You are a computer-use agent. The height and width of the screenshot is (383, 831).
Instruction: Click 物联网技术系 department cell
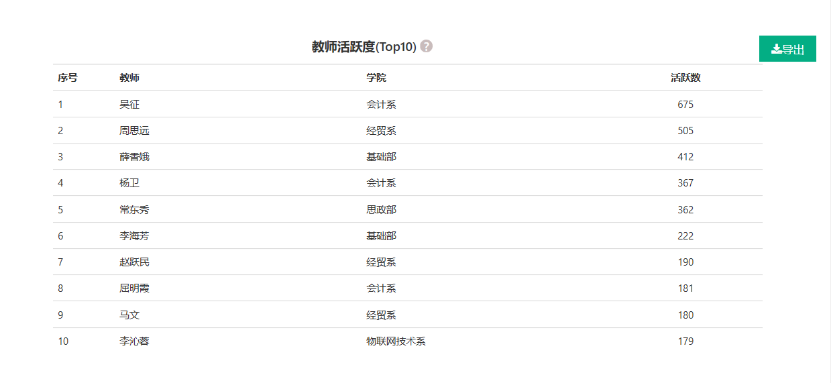point(396,342)
